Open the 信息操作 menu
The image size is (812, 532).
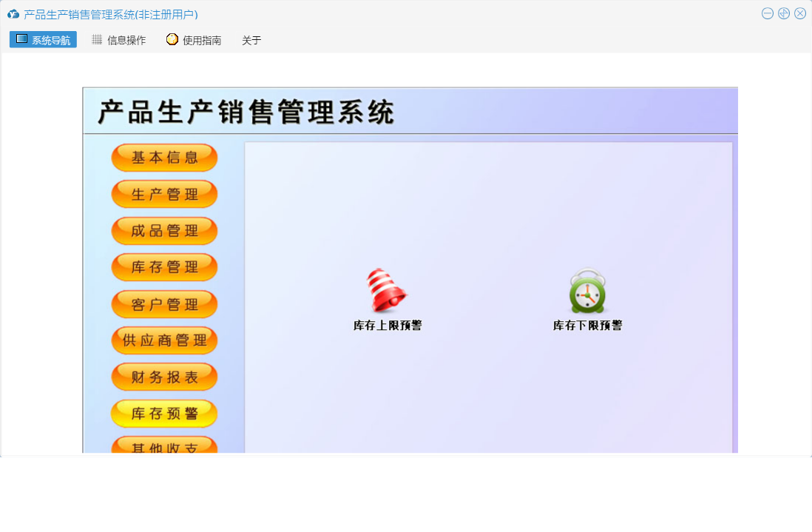[119, 40]
